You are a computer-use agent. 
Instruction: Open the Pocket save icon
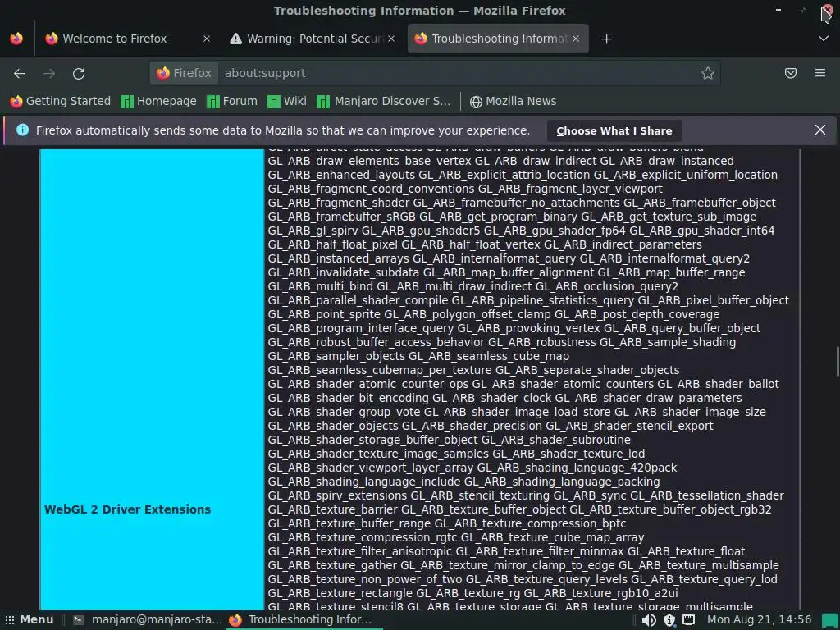tap(791, 73)
